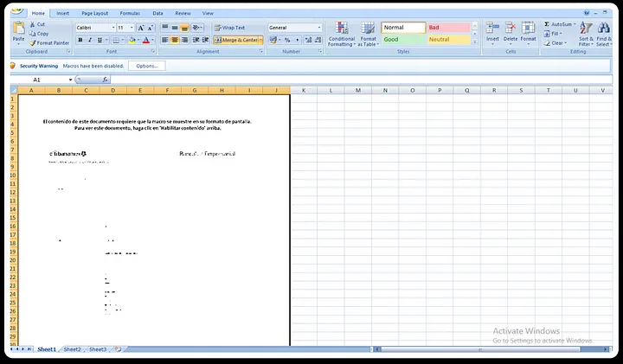623x364 pixels.
Task: Click the Options button in security warning
Action: [146, 66]
